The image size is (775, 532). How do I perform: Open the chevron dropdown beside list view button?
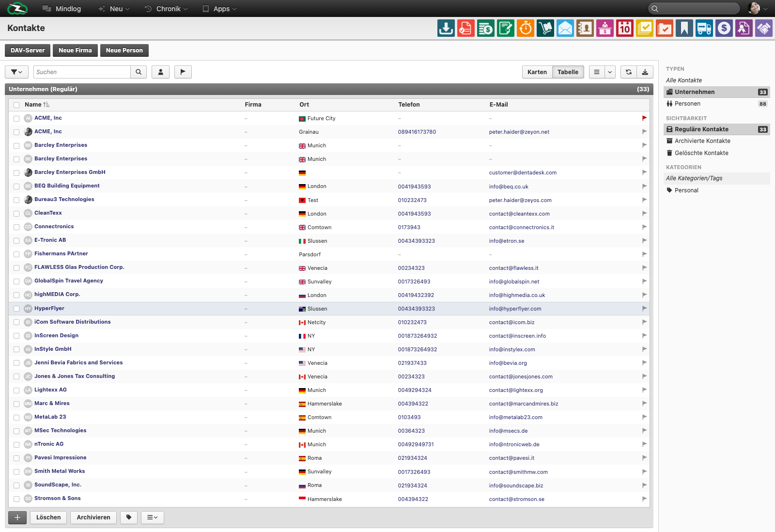coord(610,72)
